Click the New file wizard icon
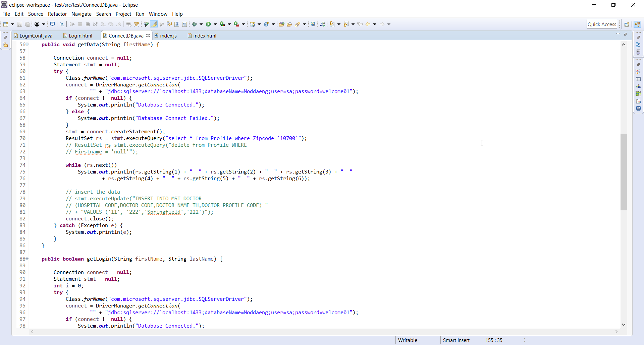 (x=6, y=24)
